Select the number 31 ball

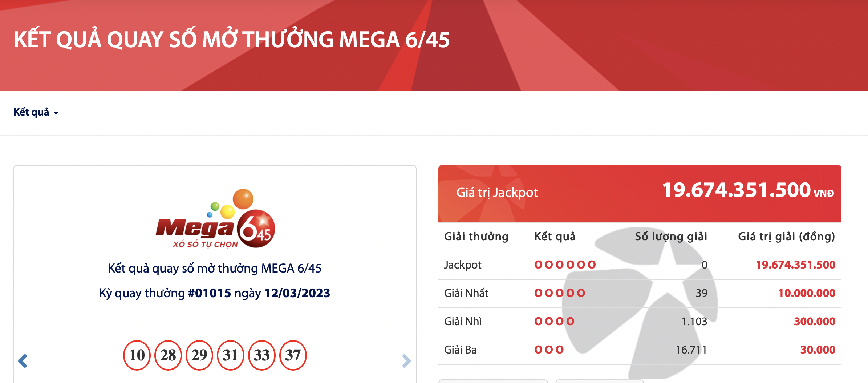[x=231, y=355]
